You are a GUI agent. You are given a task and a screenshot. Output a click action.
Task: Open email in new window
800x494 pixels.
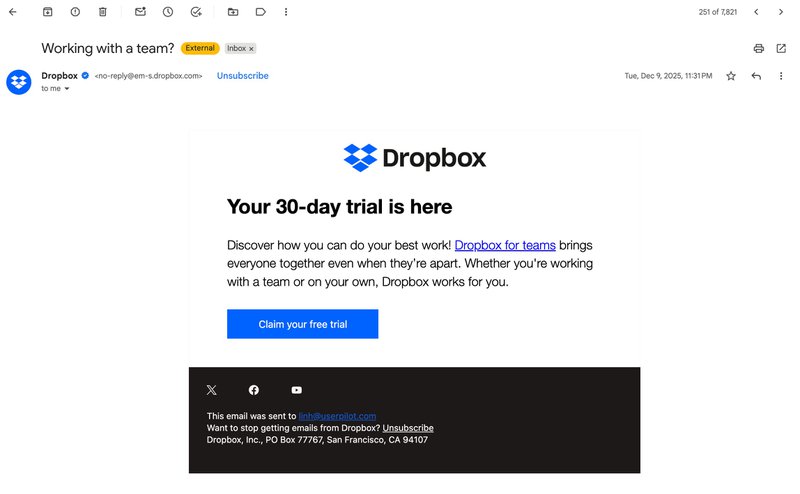(781, 48)
